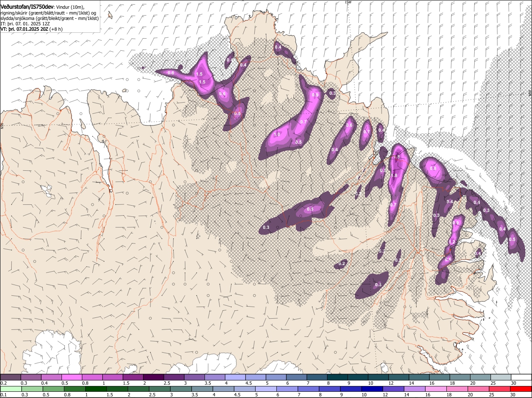Click the 0.2–0.3 swatch in the upper purple legend
532x398 pixels.
(x=11, y=377)
